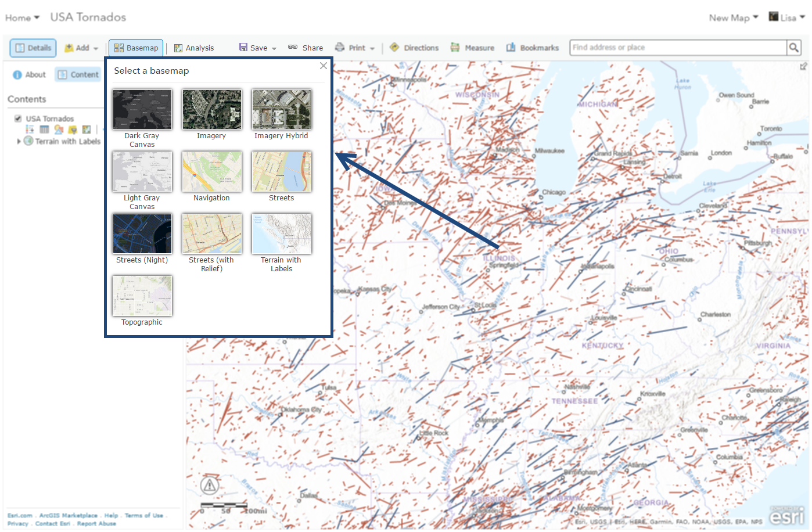812x532 pixels.
Task: Click the search magnifier button
Action: click(x=793, y=48)
